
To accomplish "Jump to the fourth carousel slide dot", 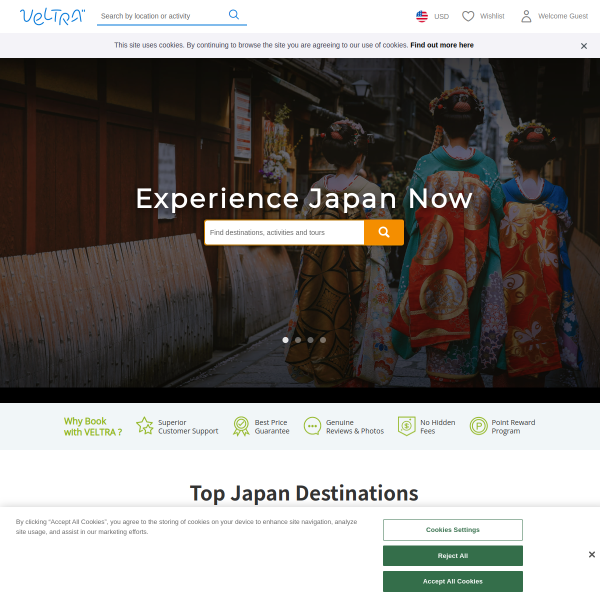I will pos(323,340).
